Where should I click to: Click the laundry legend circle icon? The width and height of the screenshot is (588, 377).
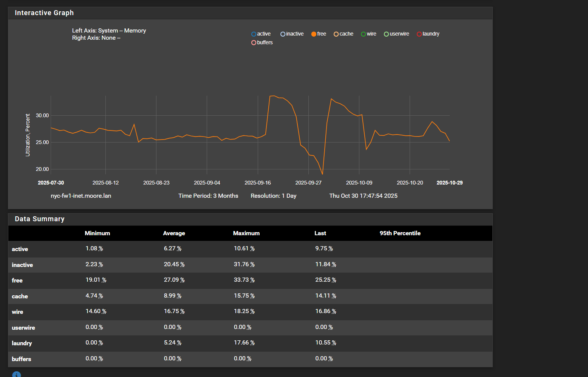(419, 34)
